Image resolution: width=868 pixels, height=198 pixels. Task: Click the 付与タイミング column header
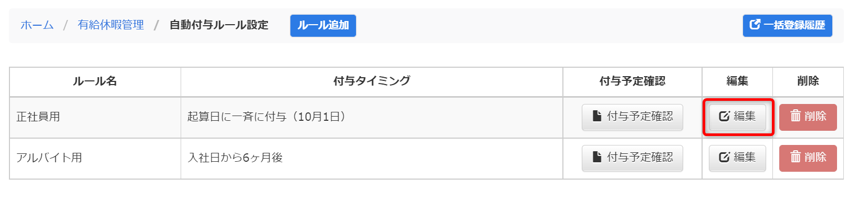[x=372, y=81]
